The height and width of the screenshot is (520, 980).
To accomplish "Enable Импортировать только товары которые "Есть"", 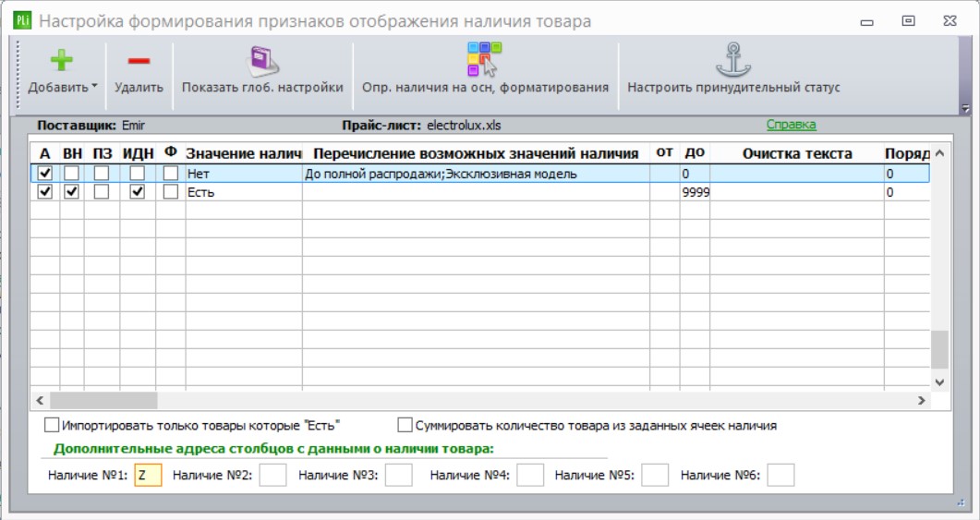I will (x=51, y=426).
